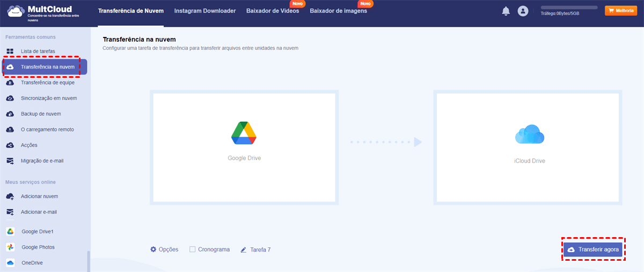This screenshot has height=272, width=644.
Task: Click the pencil icon beside Tarefa 7
Action: point(244,249)
